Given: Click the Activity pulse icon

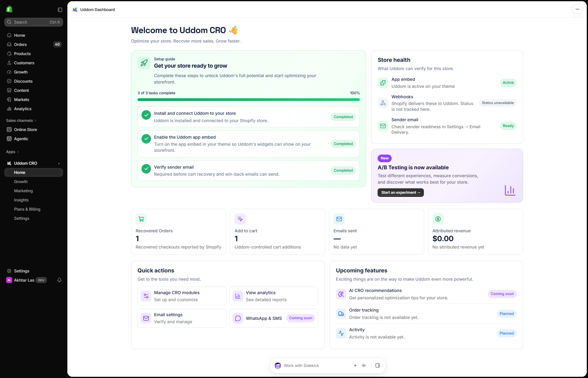Looking at the screenshot, I should pyautogui.click(x=341, y=333).
